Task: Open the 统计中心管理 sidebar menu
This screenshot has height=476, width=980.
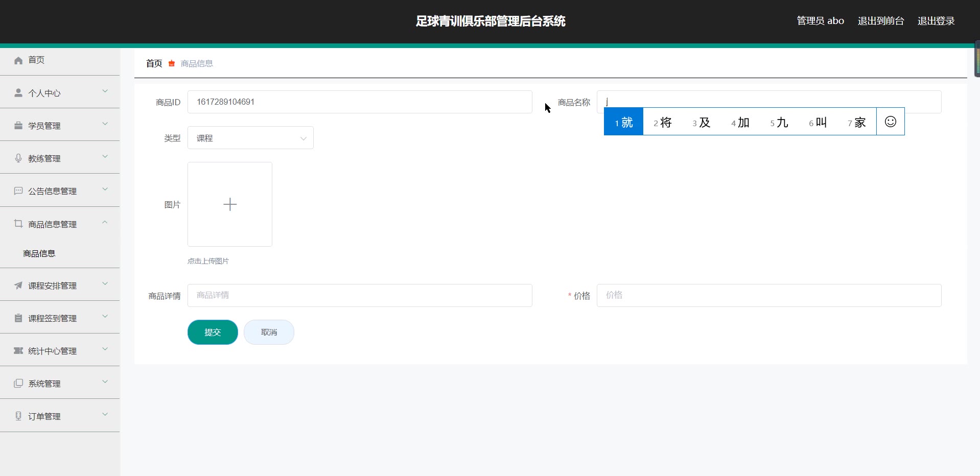Action: [52, 351]
